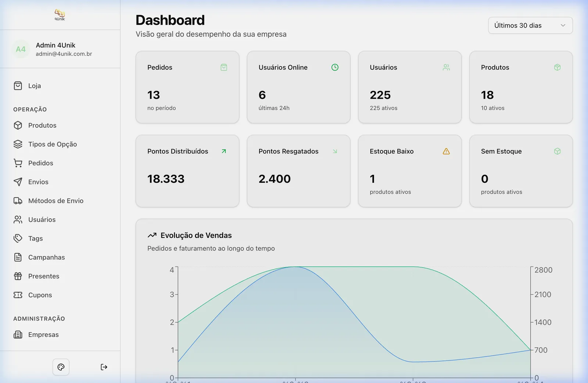Open the theme palette button
The width and height of the screenshot is (588, 383).
coord(61,367)
